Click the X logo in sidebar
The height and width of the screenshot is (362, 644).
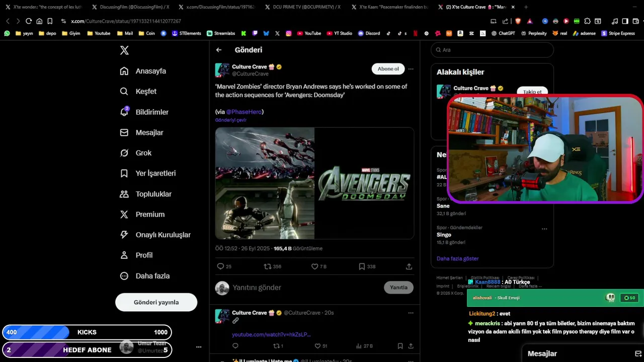pos(124,50)
